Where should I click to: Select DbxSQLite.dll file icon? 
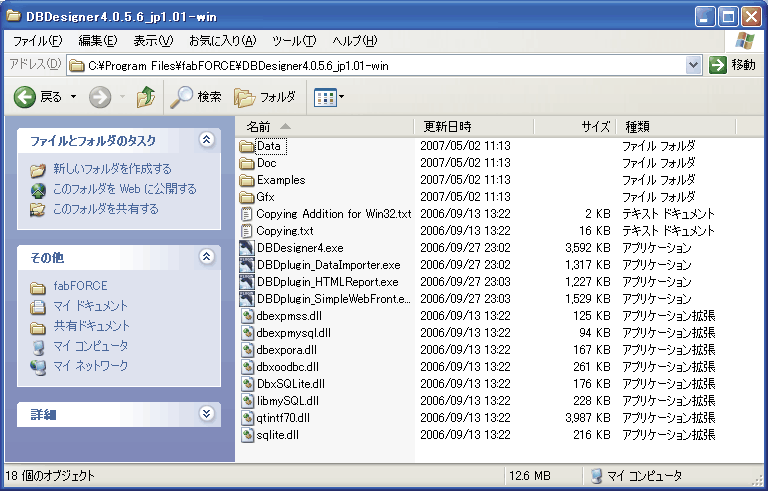248,384
